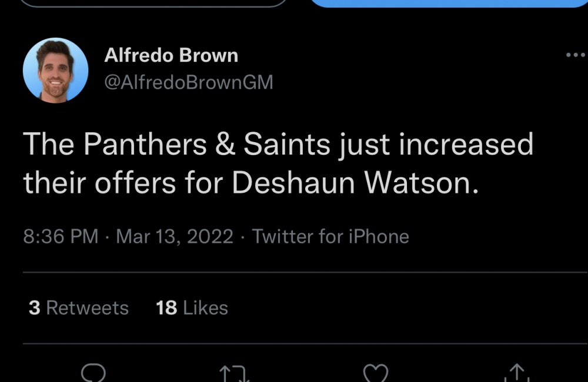
Task: Open the three-dot more options menu
Action: click(x=575, y=55)
